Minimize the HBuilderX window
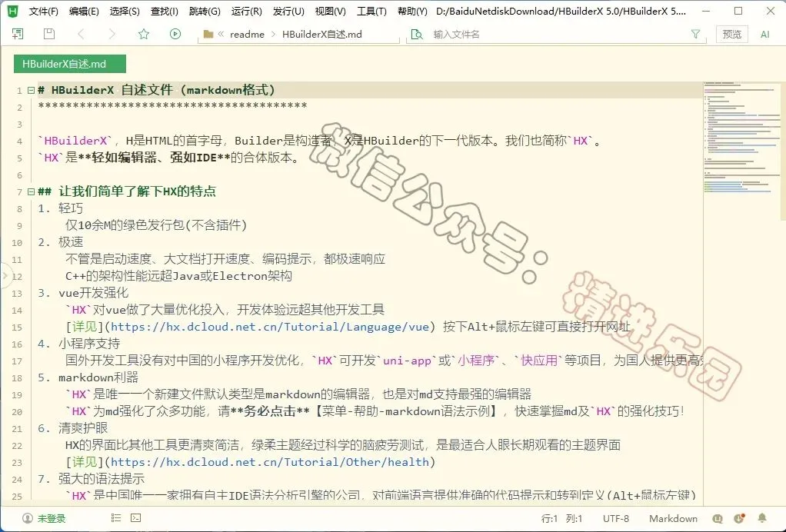 [706, 11]
